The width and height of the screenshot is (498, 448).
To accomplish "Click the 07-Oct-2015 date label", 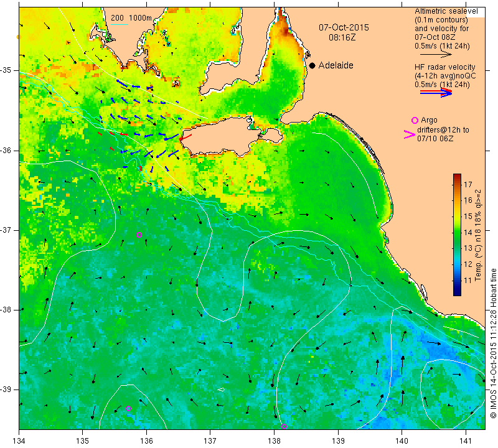I will [344, 27].
